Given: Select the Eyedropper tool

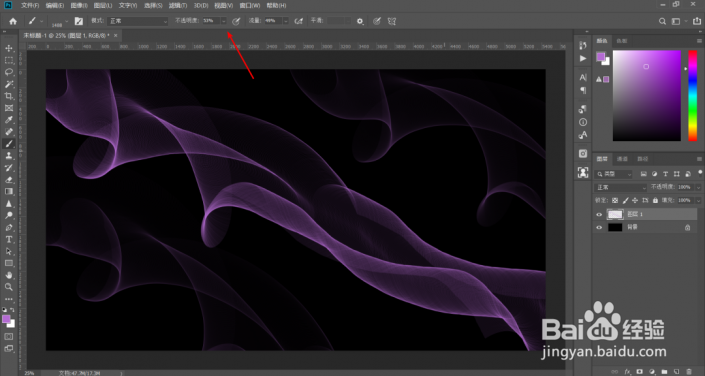Looking at the screenshot, I should [x=9, y=120].
